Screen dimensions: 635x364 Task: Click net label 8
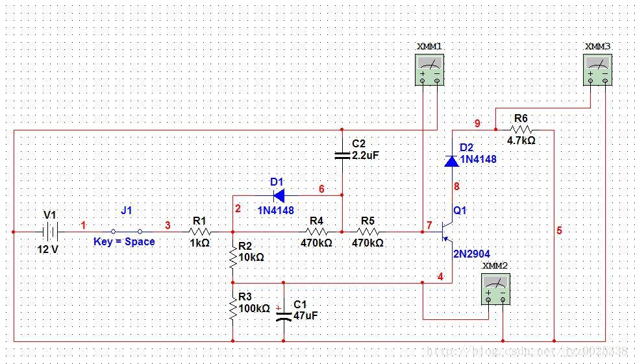(457, 187)
